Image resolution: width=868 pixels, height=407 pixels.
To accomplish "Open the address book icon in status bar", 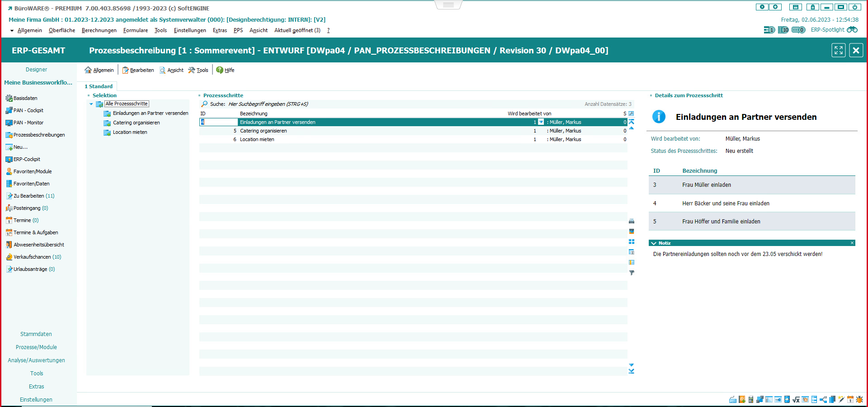I will coord(742,399).
